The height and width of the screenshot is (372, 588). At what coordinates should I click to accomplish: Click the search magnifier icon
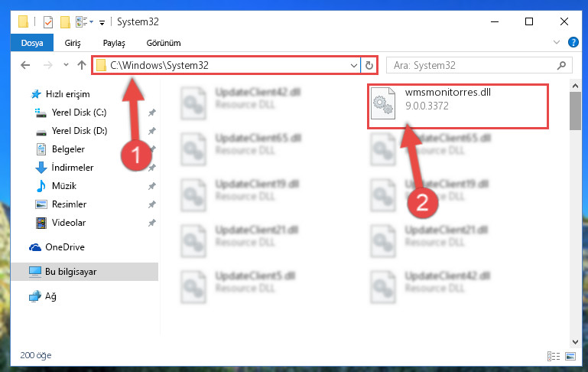[561, 65]
